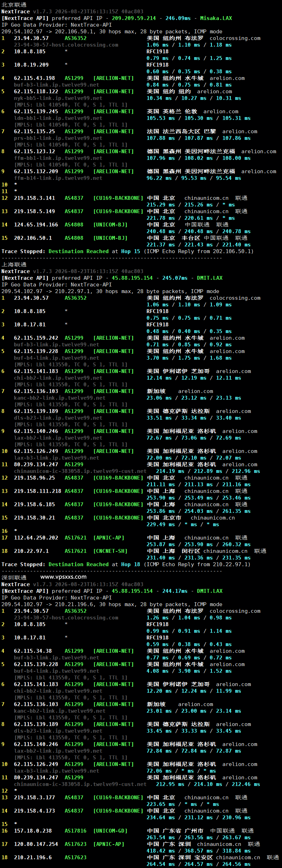Image resolution: width=282 pixels, height=868 pixels.
Task: Select the 宝安区 location text
Action: 203,857
